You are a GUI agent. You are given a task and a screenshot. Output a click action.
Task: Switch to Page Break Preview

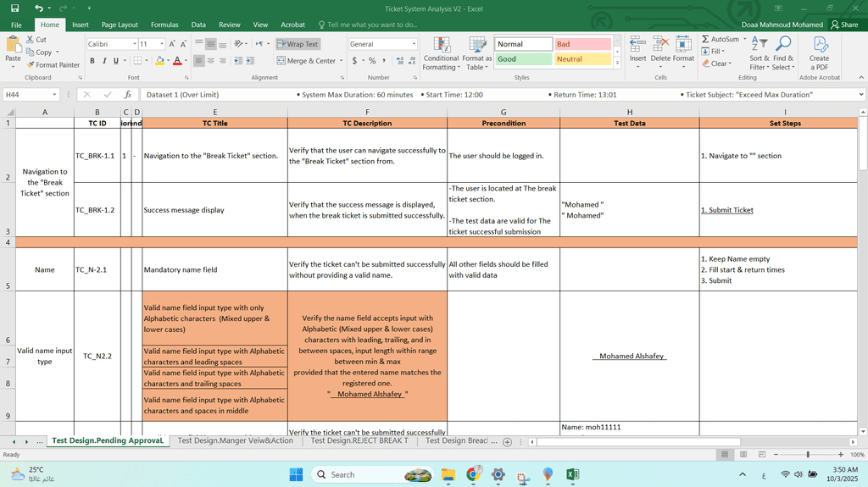pyautogui.click(x=762, y=454)
